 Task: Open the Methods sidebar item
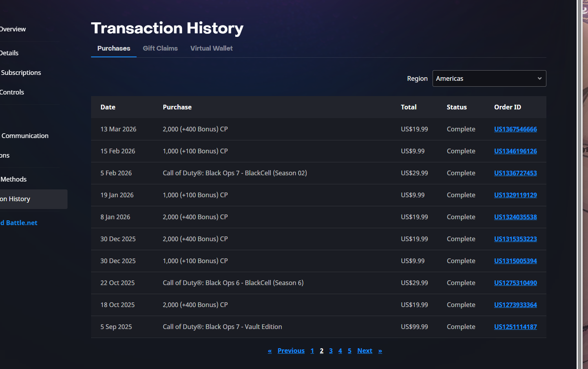click(x=13, y=179)
